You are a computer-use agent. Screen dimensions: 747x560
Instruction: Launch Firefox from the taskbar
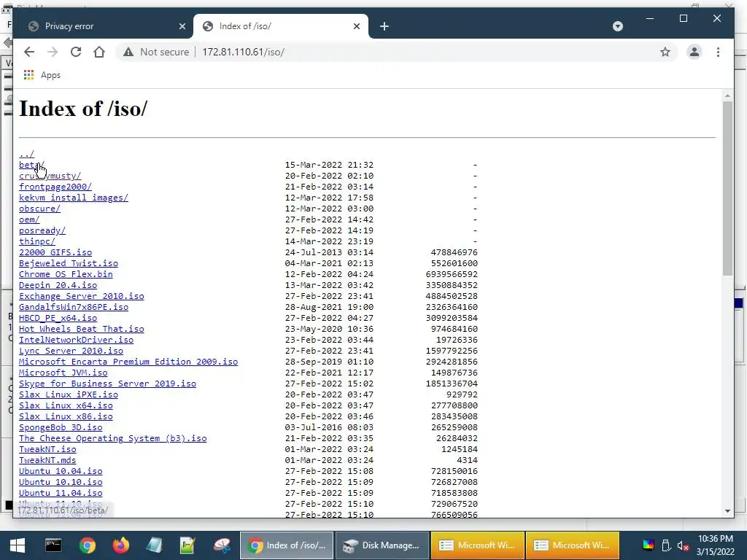(x=120, y=545)
